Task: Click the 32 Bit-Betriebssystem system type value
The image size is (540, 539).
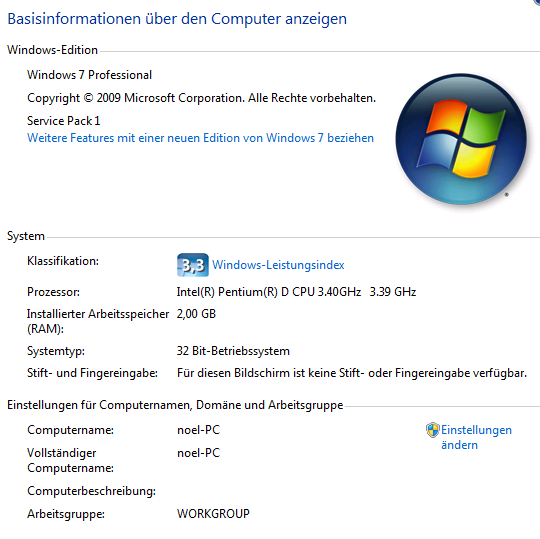Action: 233,351
